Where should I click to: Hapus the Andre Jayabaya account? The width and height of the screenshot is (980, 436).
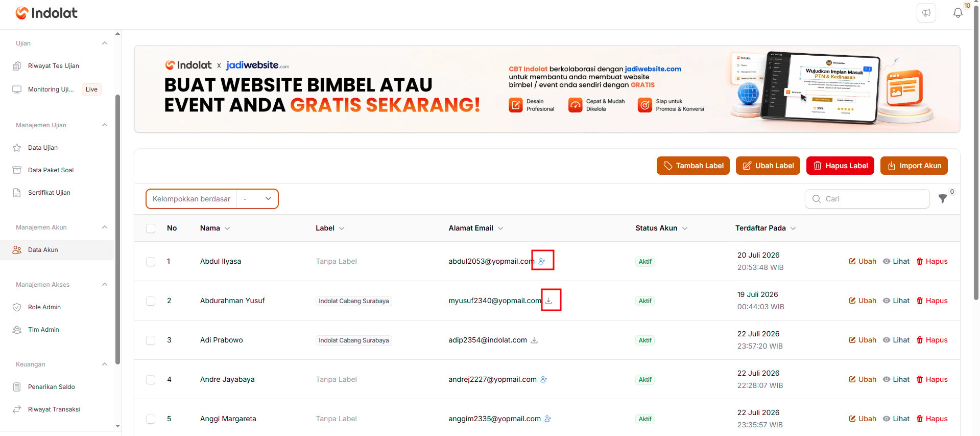click(932, 379)
